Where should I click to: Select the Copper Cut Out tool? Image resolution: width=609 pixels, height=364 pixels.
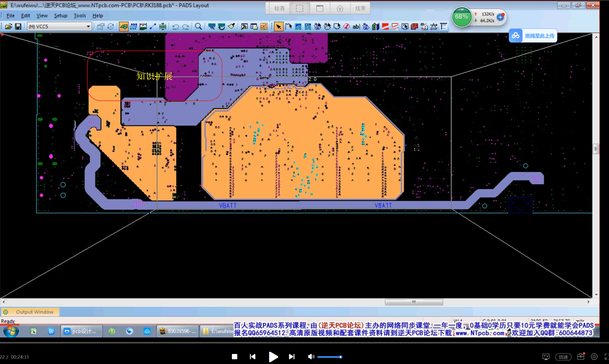pyautogui.click(x=308, y=26)
